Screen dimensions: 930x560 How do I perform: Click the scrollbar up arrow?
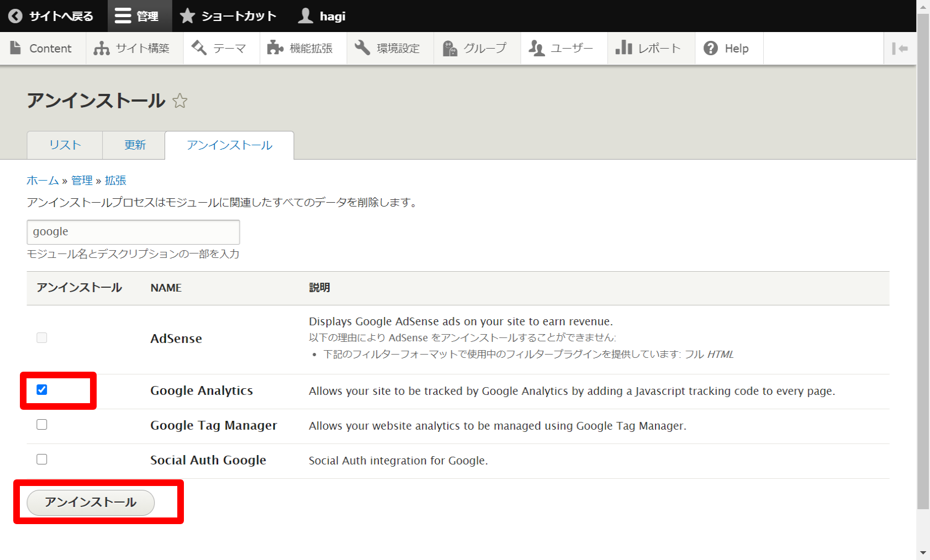pyautogui.click(x=923, y=6)
